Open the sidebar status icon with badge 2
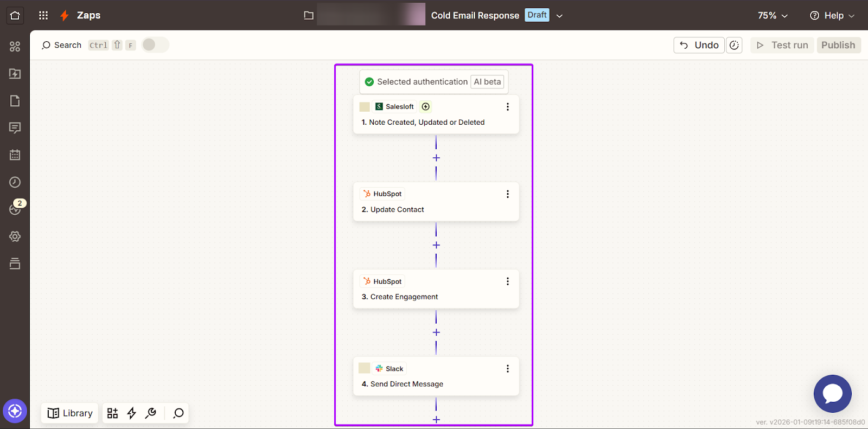 point(15,208)
